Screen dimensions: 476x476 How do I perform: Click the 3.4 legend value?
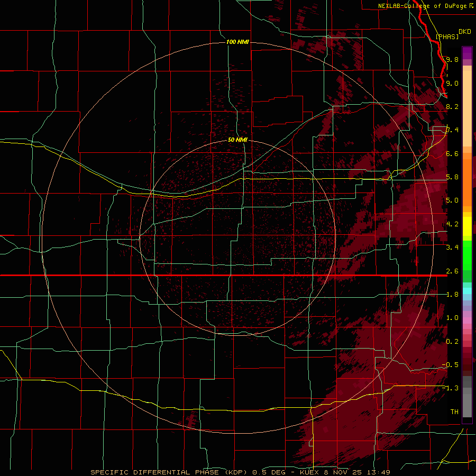click(x=452, y=248)
